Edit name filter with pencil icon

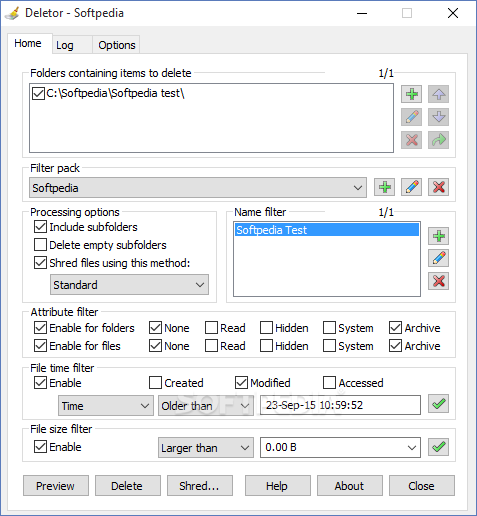(438, 258)
